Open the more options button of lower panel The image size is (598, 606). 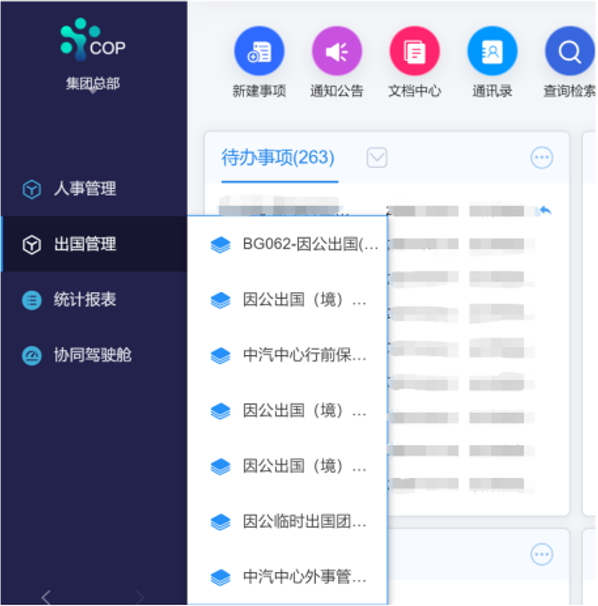point(542,554)
